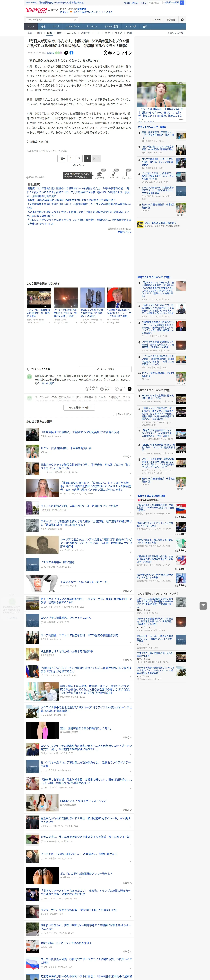This screenshot has width=210, height=980.
Task: Click the コメントを書く button
Action: (105, 369)
